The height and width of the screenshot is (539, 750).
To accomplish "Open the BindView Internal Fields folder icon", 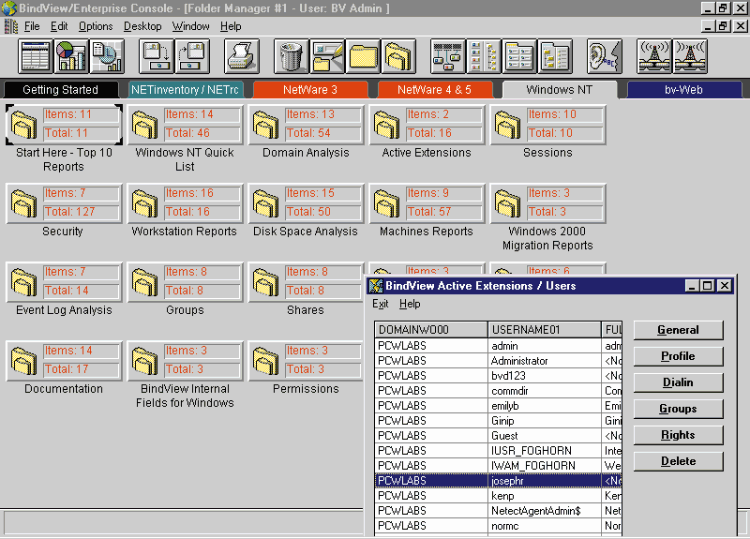I will click(144, 361).
